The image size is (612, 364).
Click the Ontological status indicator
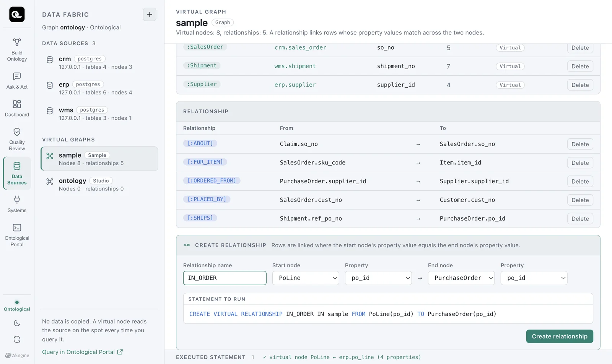[17, 306]
